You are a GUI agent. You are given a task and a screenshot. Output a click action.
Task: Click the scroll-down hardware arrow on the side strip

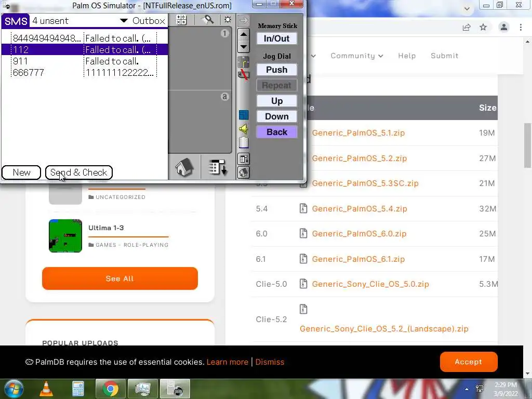coord(244,46)
